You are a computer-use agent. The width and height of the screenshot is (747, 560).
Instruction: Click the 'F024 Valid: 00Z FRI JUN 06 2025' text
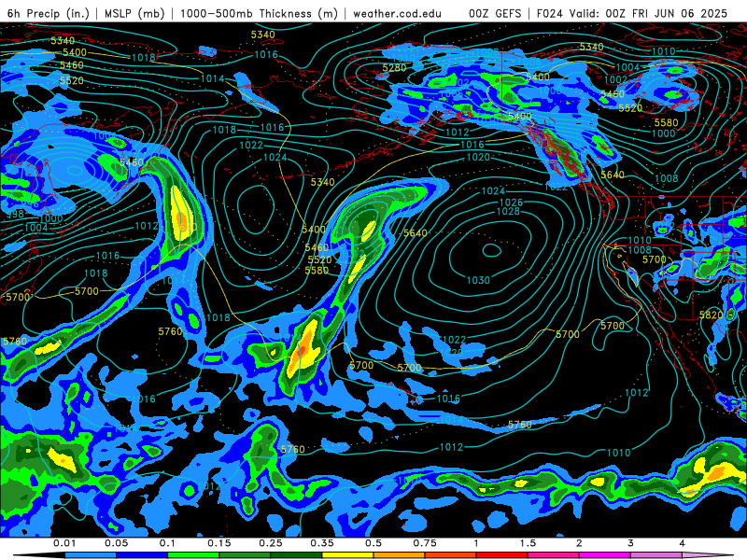click(x=632, y=13)
